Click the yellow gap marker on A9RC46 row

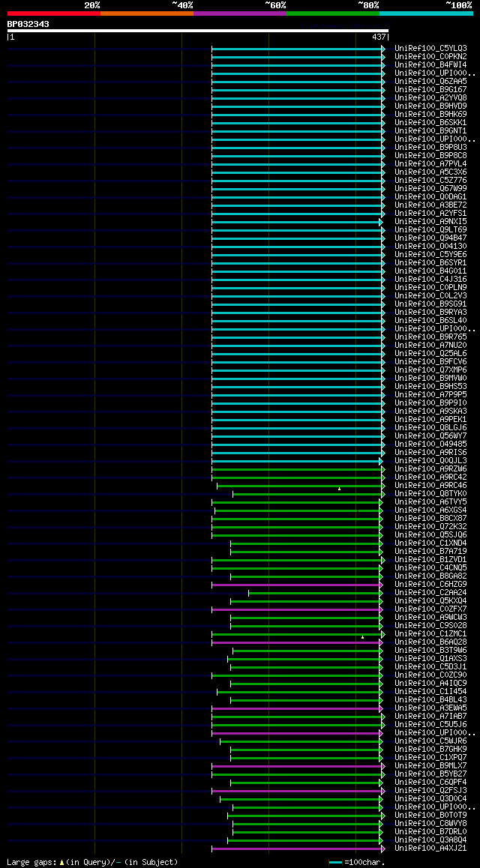coord(340,489)
